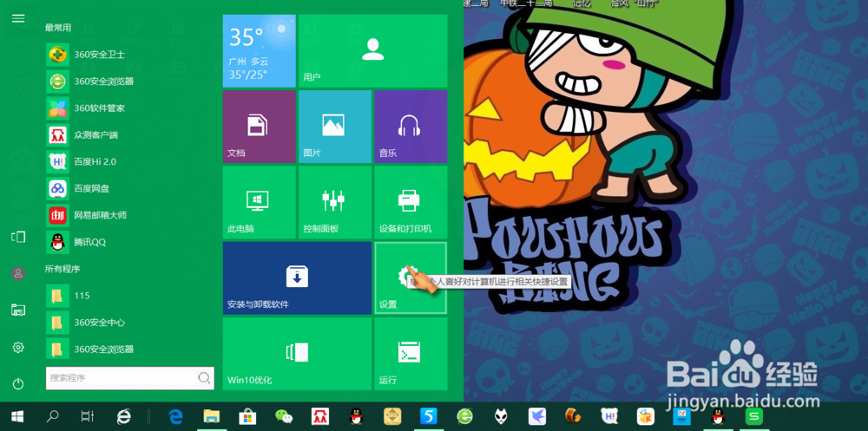Open the 控制面板 tile
868x431 pixels.
[335, 203]
